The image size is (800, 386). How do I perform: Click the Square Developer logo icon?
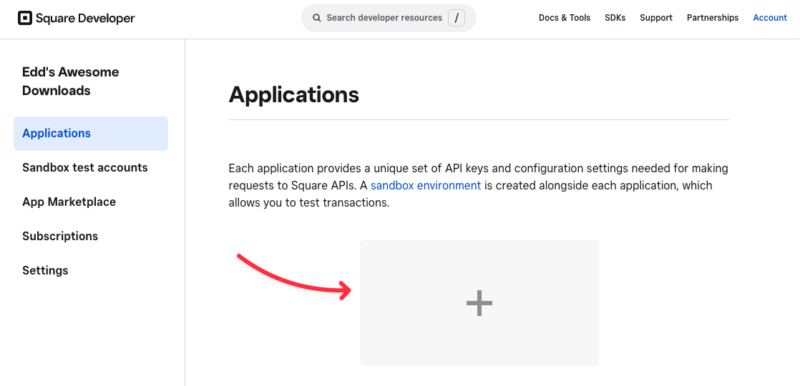coord(24,18)
